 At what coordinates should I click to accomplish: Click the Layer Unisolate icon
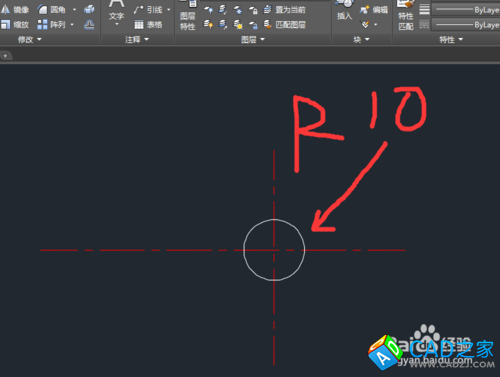coord(223,24)
